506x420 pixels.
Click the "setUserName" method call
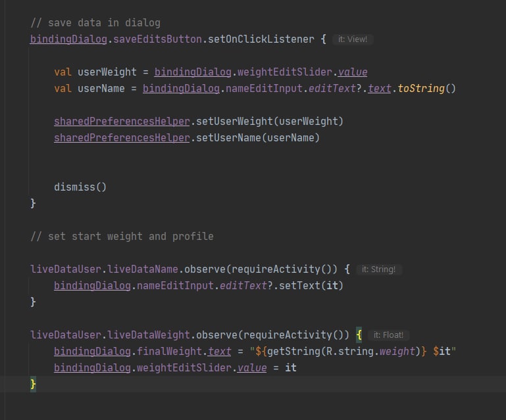228,137
